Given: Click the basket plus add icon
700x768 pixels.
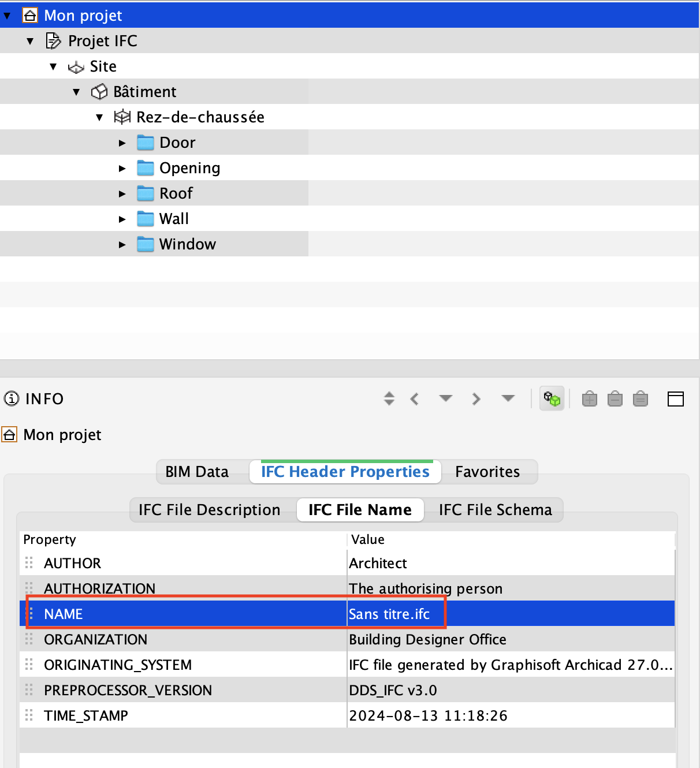Looking at the screenshot, I should pos(590,398).
